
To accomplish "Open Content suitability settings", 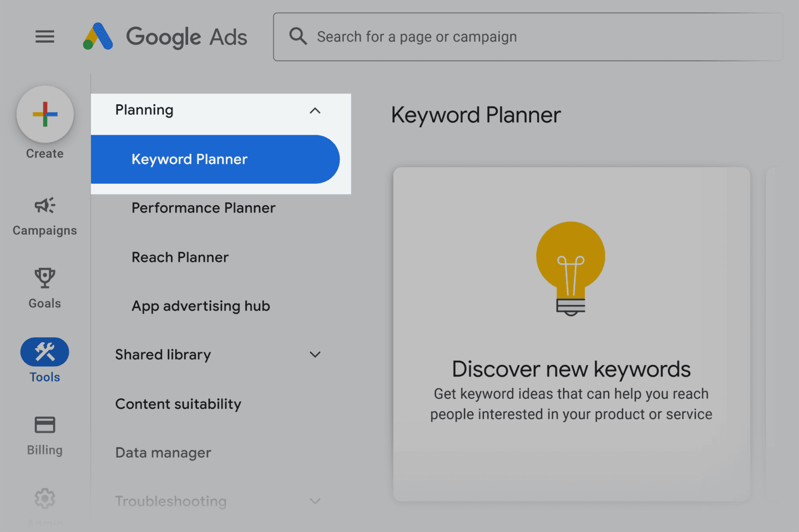I will coord(178,404).
